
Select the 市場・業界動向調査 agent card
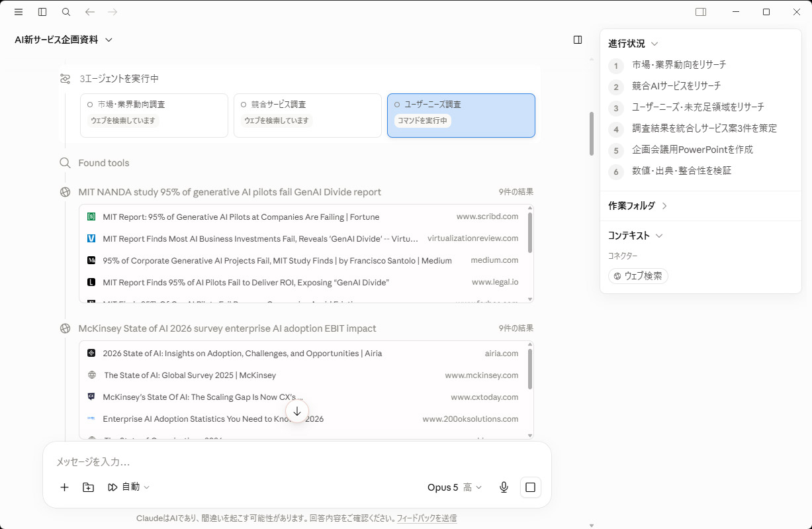click(154, 115)
